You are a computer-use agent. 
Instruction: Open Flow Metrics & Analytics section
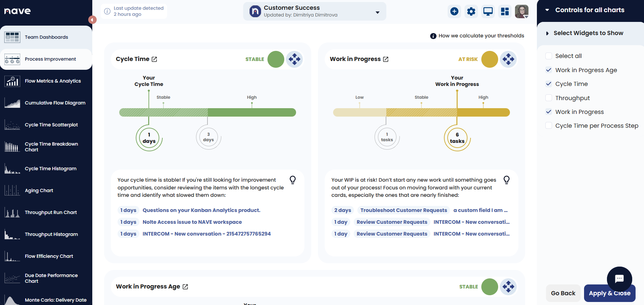tap(53, 81)
